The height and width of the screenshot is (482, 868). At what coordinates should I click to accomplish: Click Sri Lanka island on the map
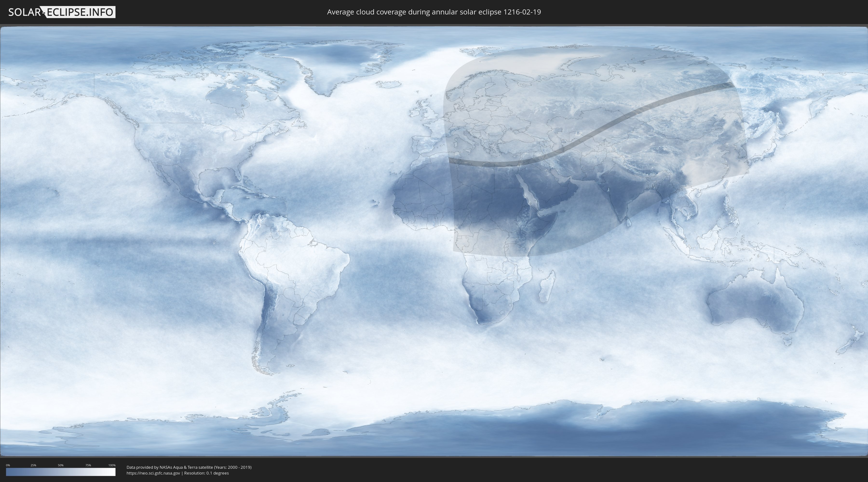pyautogui.click(x=629, y=223)
